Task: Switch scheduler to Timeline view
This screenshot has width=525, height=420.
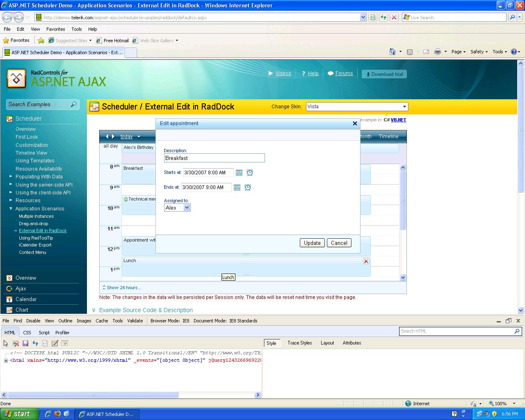Action: pos(388,137)
